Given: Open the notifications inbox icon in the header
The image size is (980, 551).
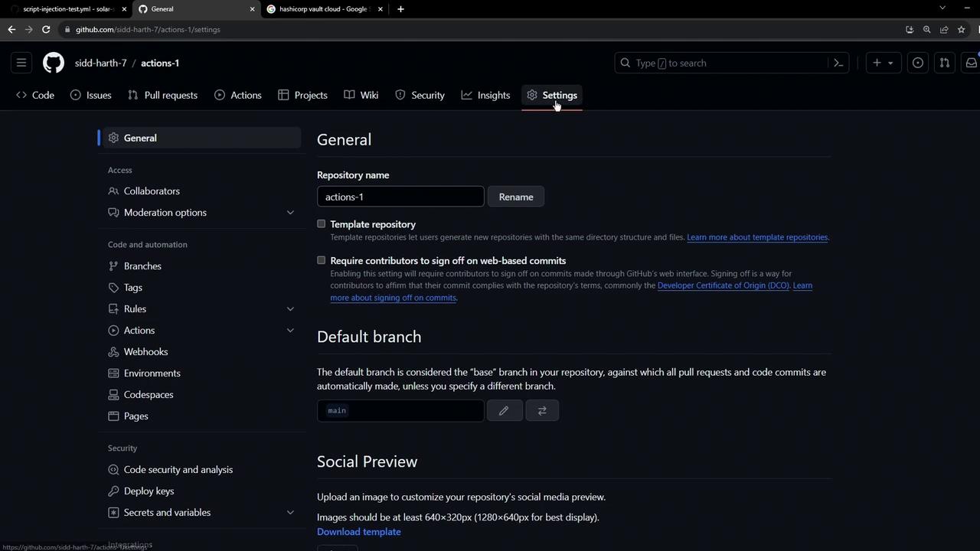Looking at the screenshot, I should coord(971,63).
